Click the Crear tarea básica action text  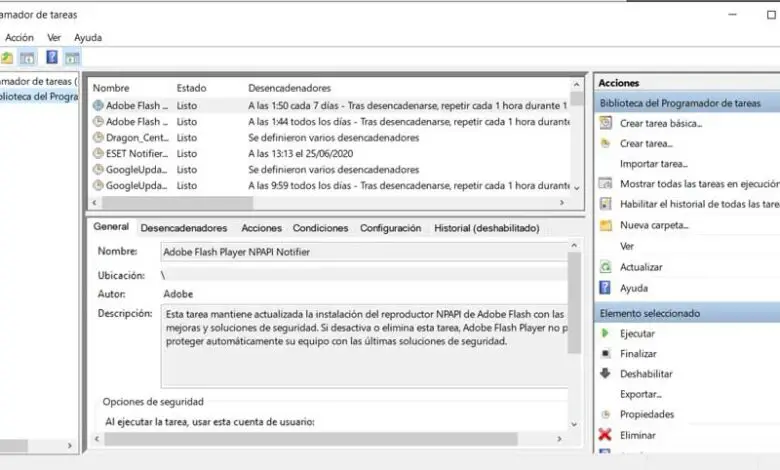coord(661,123)
